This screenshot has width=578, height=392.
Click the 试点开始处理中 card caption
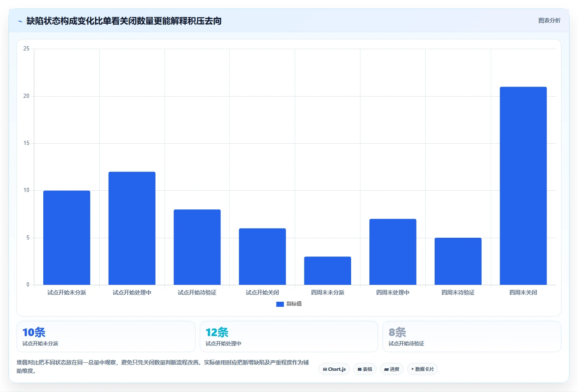click(x=223, y=344)
